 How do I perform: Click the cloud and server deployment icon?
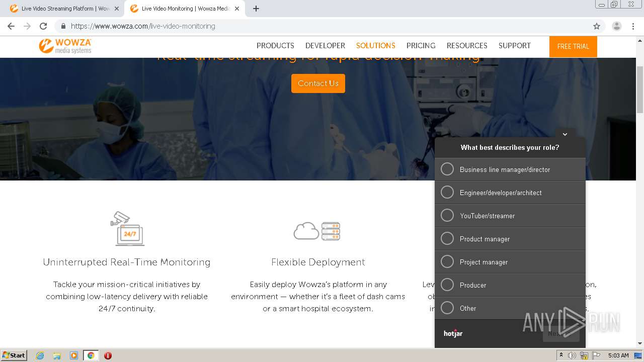317,231
